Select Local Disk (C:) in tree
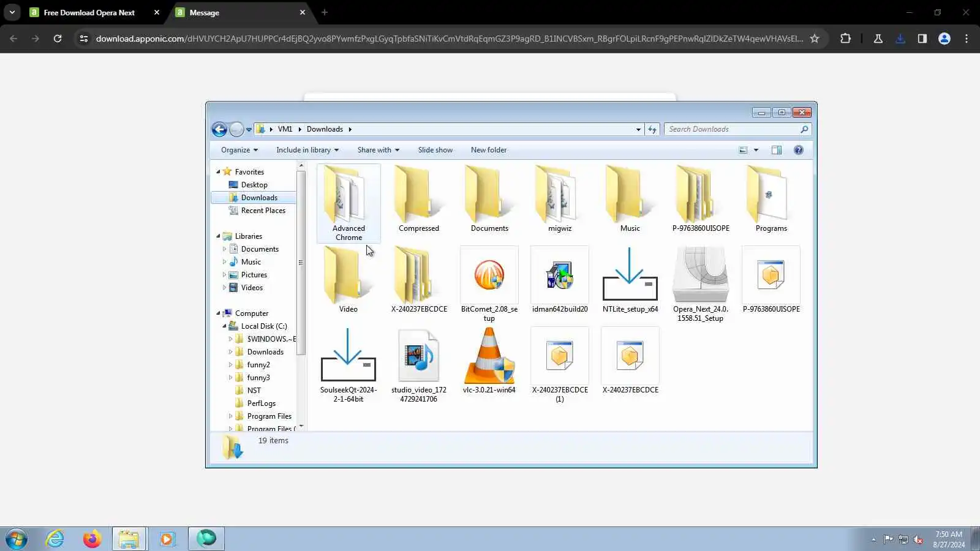 264,326
